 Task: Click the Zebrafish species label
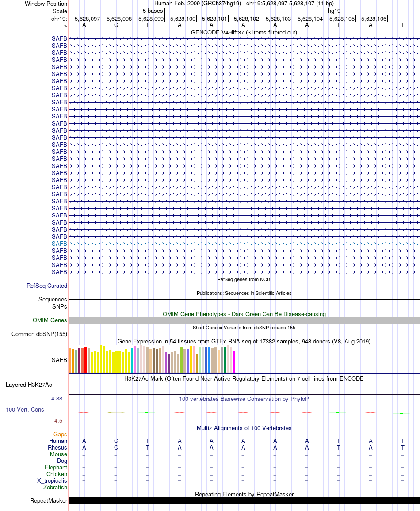click(55, 488)
